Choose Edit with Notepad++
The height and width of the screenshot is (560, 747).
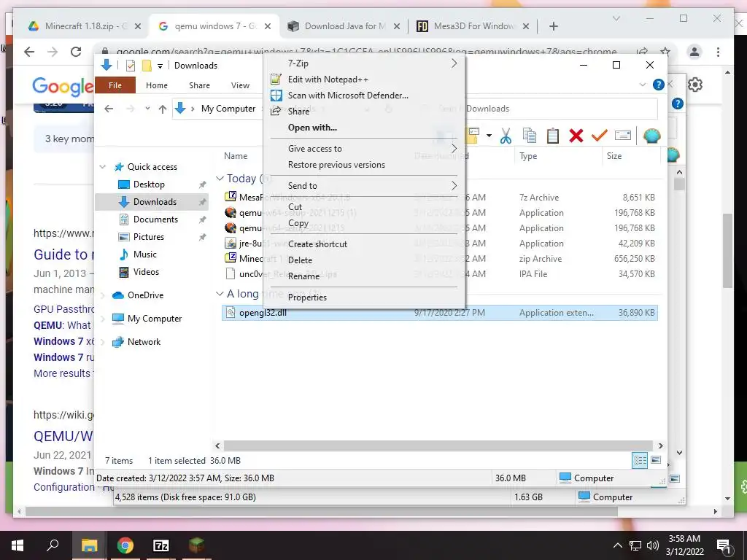(365, 79)
